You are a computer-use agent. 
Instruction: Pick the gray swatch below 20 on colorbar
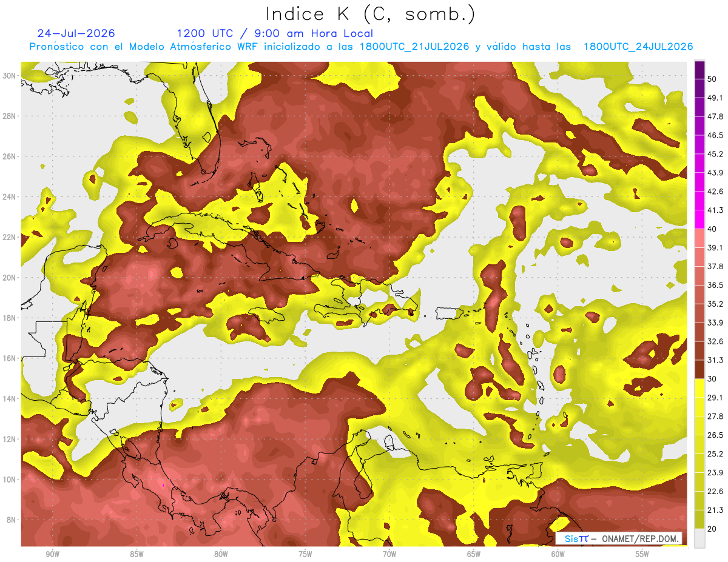(699, 538)
